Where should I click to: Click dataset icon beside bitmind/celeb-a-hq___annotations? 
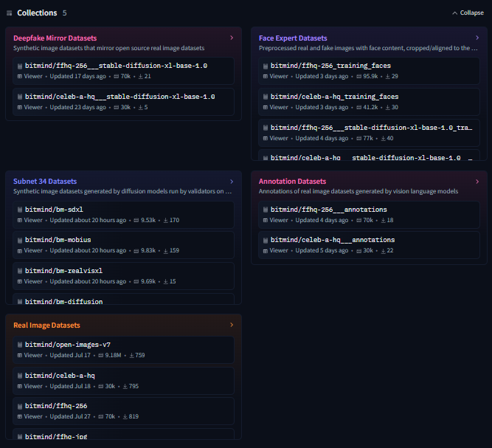[x=266, y=240]
